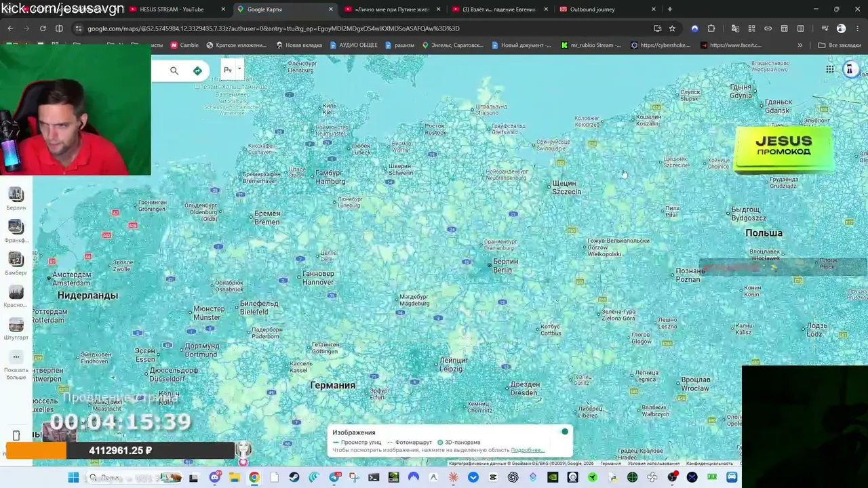Switch to the «Лично мне при Путине» tab
The width and height of the screenshot is (868, 488).
click(x=392, y=9)
